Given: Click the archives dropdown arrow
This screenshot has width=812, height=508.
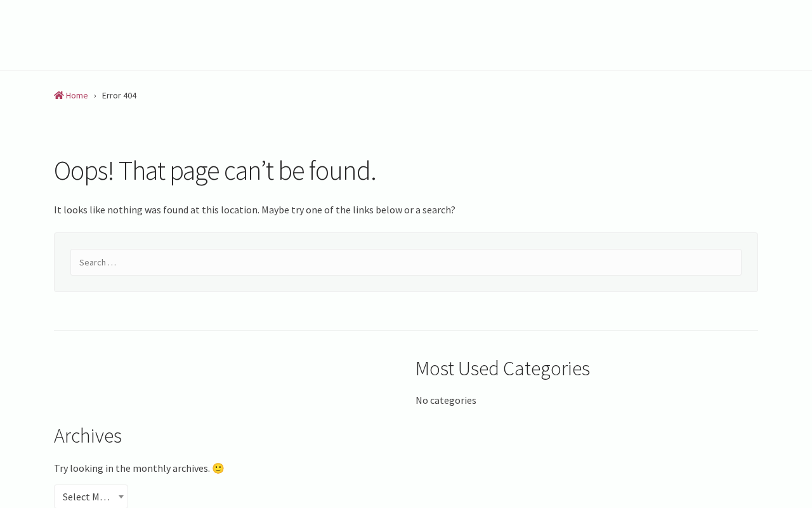Looking at the screenshot, I should point(121,497).
